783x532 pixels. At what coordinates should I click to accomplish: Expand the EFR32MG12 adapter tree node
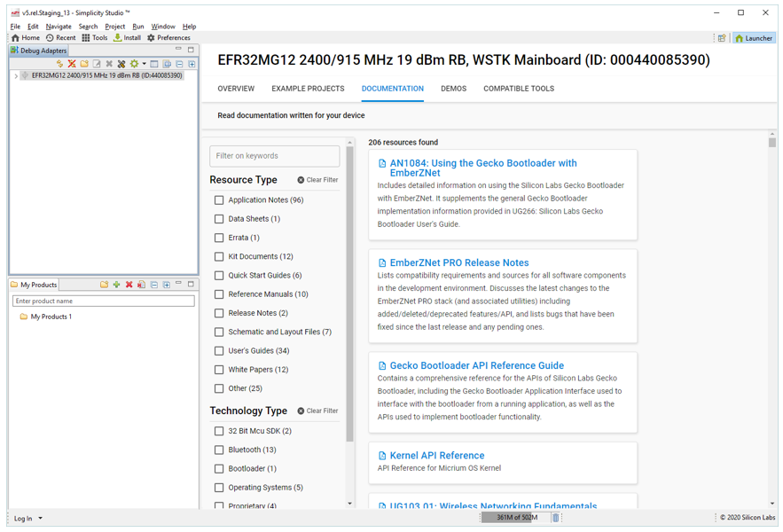coord(16,76)
